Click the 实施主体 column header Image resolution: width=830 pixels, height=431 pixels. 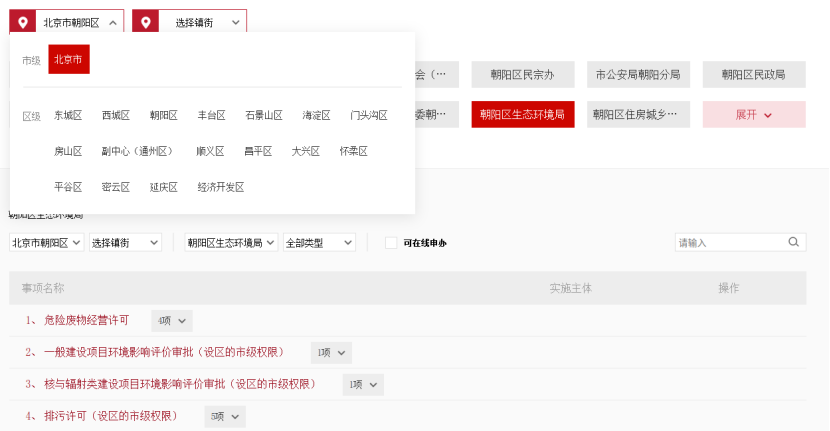[x=570, y=288]
